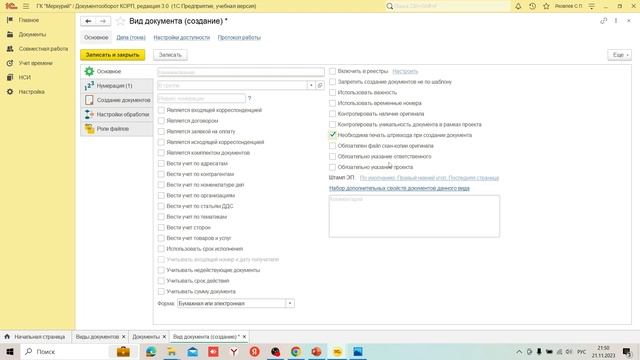Screen dimensions: 640x360
Task: Check Является договором option
Action: pos(161,121)
